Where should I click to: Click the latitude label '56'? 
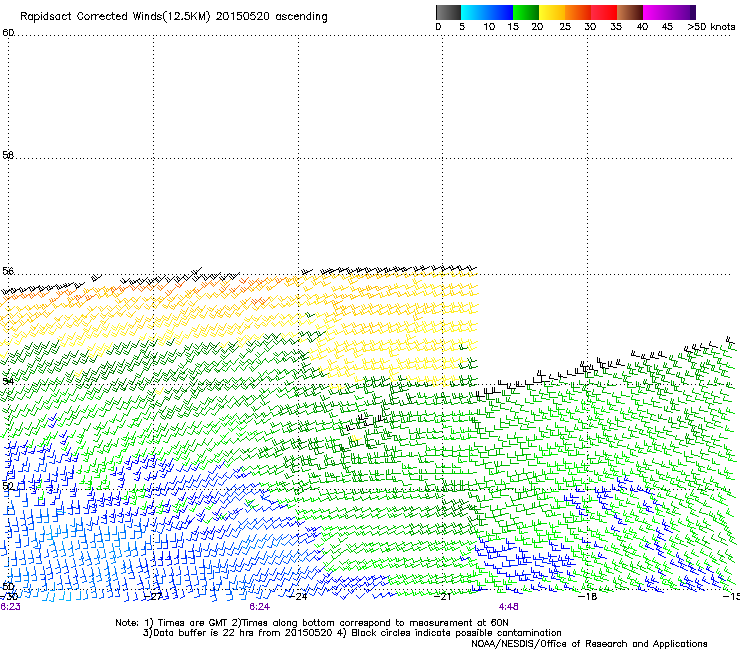click(8, 271)
